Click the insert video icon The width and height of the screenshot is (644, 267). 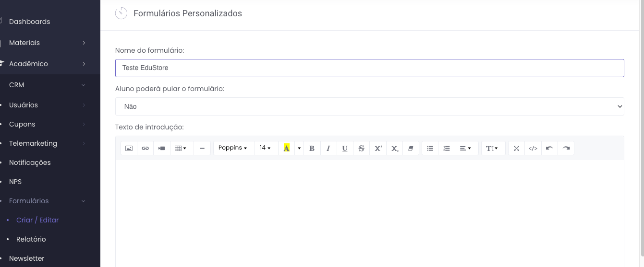[x=161, y=148]
